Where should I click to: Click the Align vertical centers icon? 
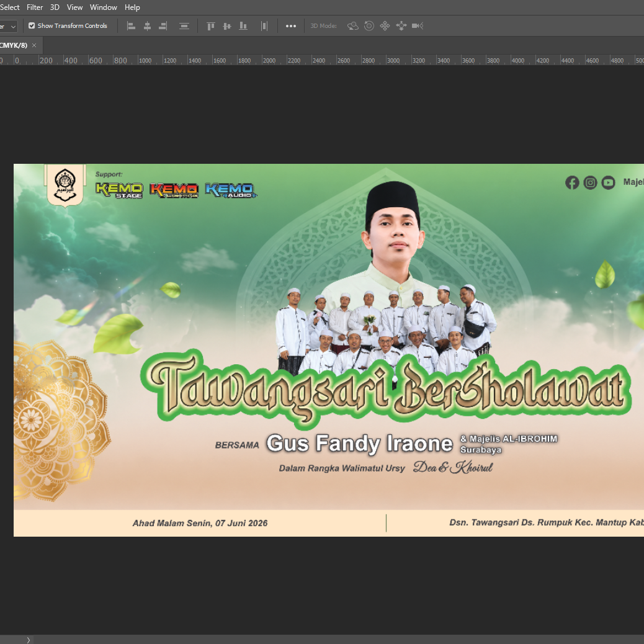click(x=226, y=26)
